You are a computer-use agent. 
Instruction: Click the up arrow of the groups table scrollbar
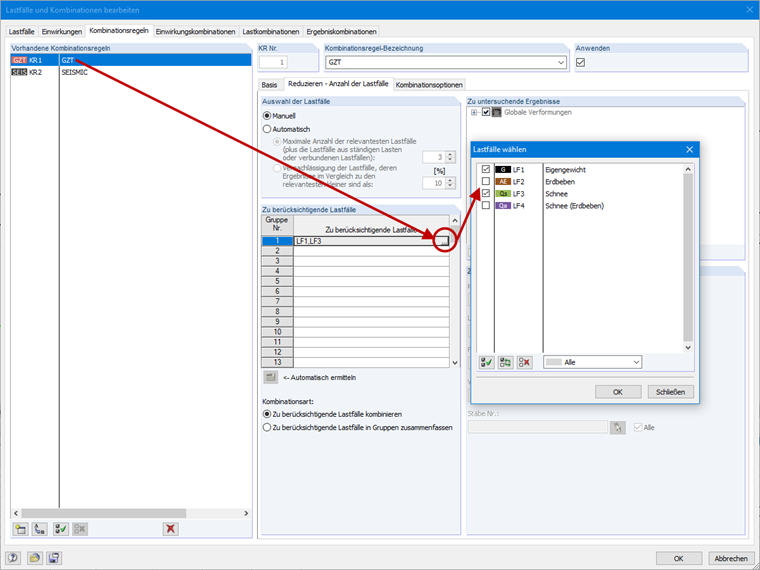point(455,221)
